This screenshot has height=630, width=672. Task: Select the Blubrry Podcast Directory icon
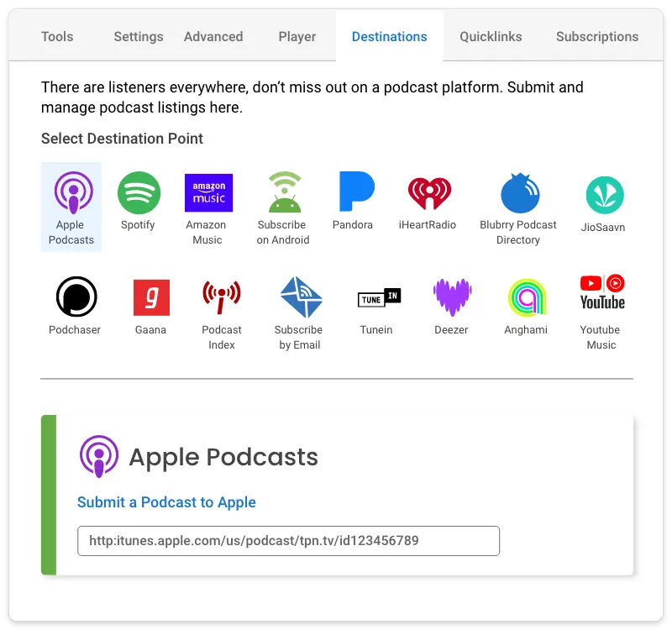point(520,193)
